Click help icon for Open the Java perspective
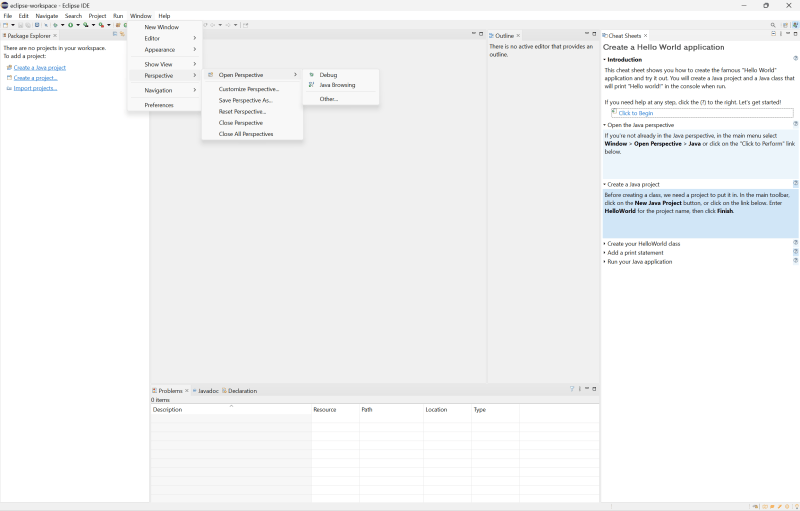 (795, 124)
